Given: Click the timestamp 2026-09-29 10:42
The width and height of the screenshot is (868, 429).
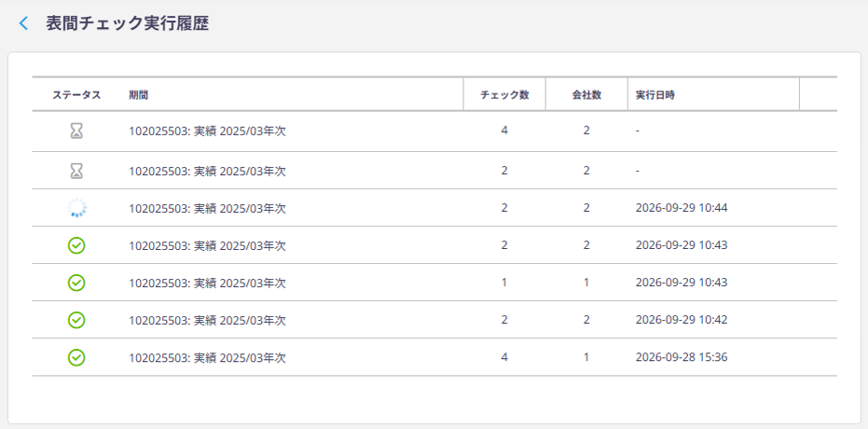Looking at the screenshot, I should pos(682,320).
